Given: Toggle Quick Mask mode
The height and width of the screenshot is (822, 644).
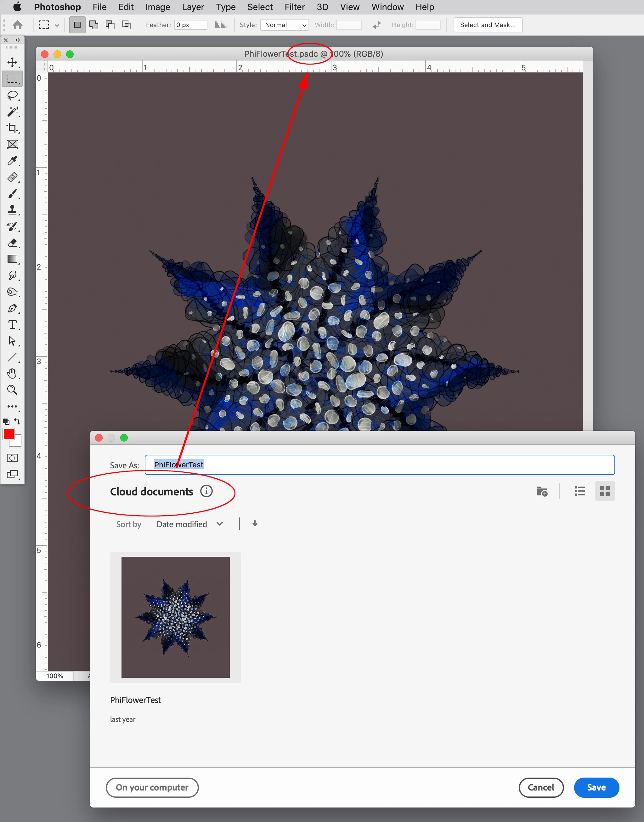Looking at the screenshot, I should coord(12,458).
